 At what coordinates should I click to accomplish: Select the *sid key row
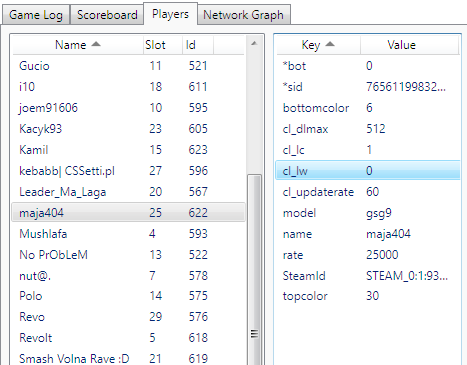coord(368,87)
